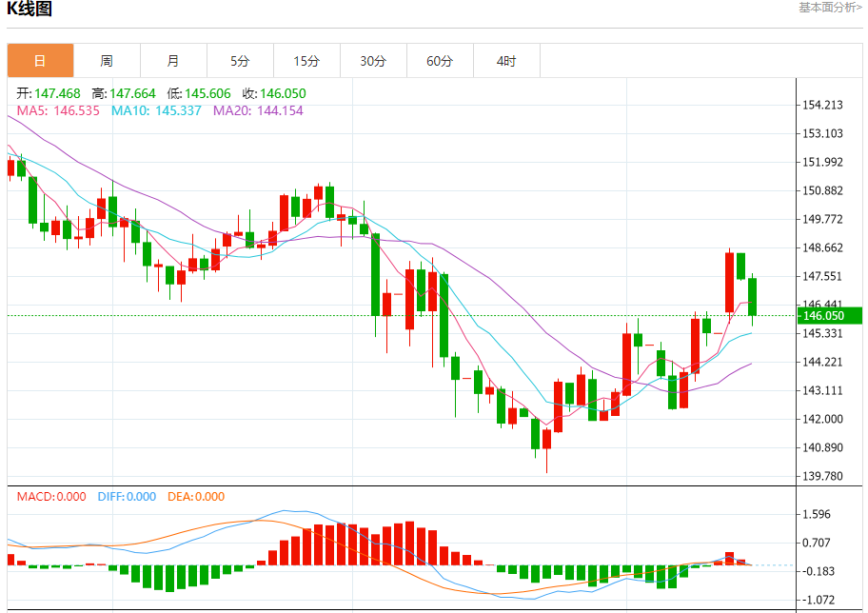
Task: Select the MA20: 144.154 indicator label
Action: [258, 110]
